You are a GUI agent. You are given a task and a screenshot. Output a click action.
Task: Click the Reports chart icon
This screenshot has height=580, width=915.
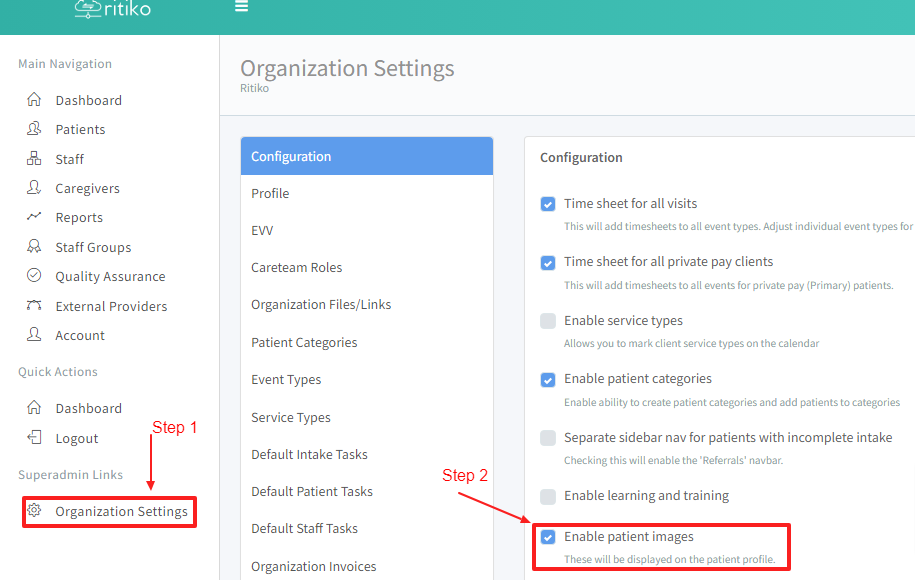coord(34,217)
